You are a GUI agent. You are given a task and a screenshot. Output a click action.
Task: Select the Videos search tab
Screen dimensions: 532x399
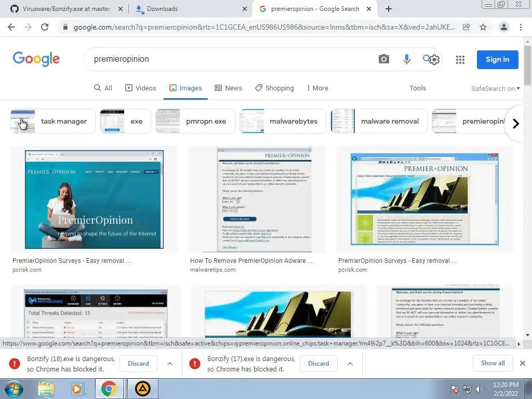pos(140,88)
